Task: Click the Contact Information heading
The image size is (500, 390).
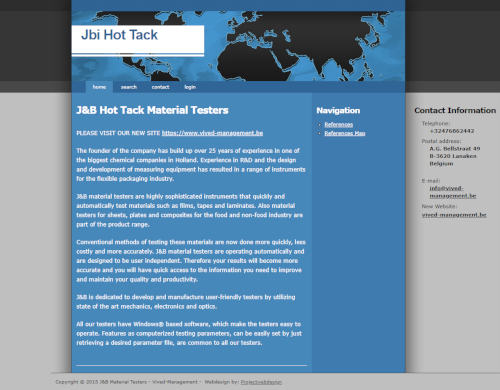Action: [455, 111]
